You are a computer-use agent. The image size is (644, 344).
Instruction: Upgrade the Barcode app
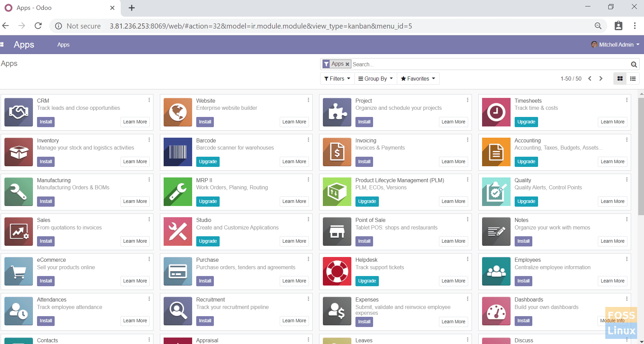pyautogui.click(x=208, y=161)
